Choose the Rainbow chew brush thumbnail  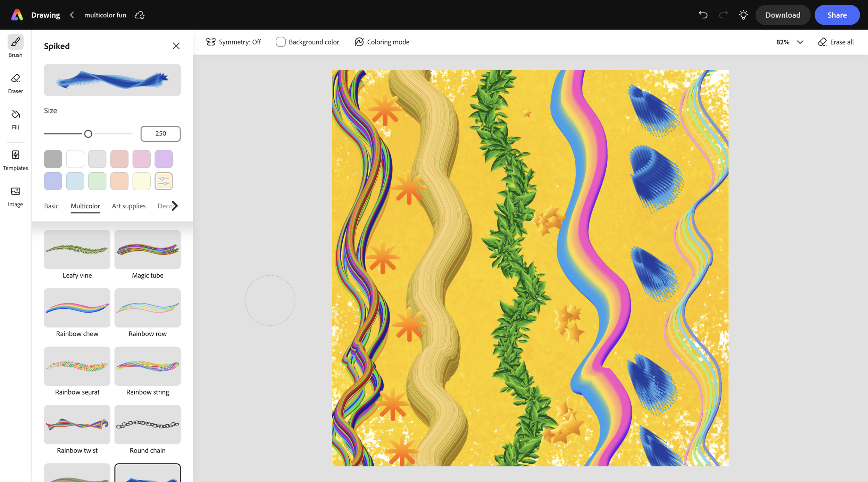[x=77, y=308]
